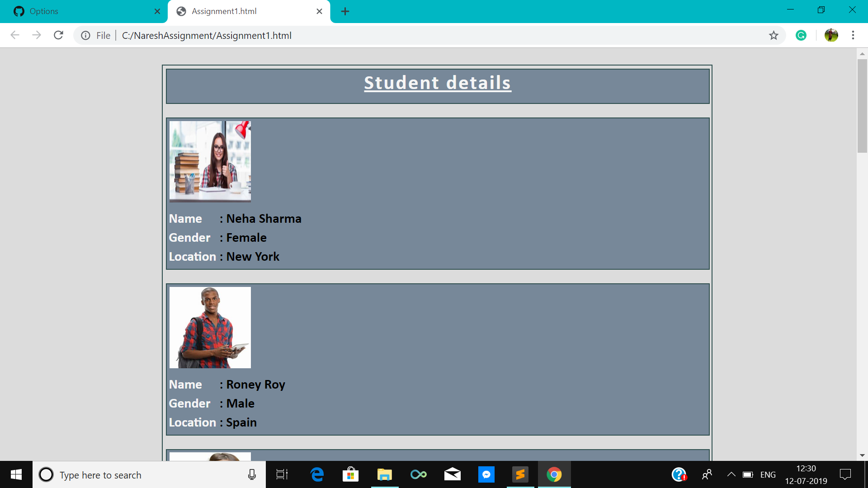Open the infinity-logo app on taskbar
The image size is (868, 488).
[419, 474]
